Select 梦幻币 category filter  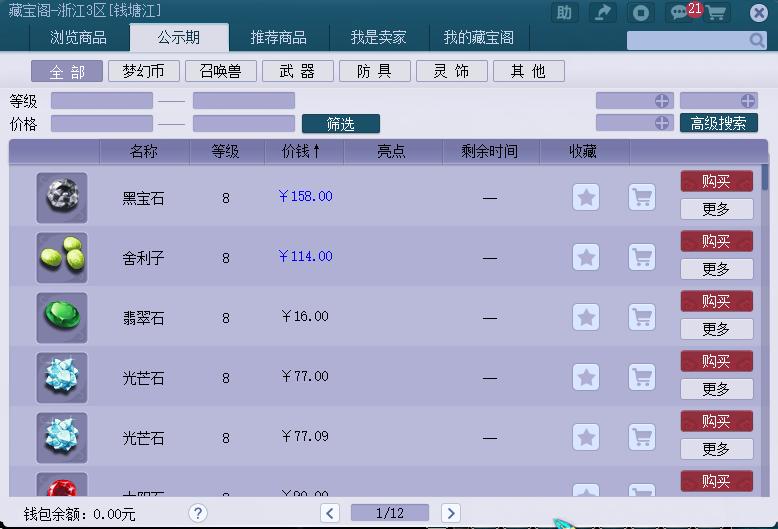143,71
